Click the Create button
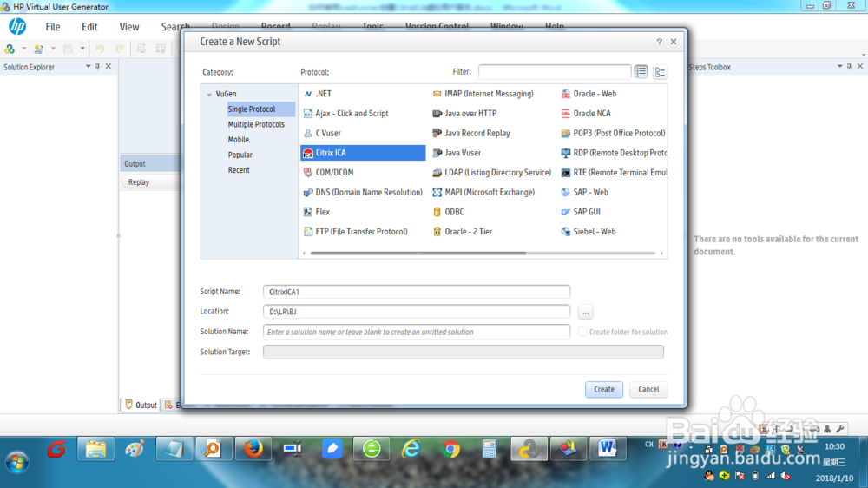The height and width of the screenshot is (488, 868). 604,389
